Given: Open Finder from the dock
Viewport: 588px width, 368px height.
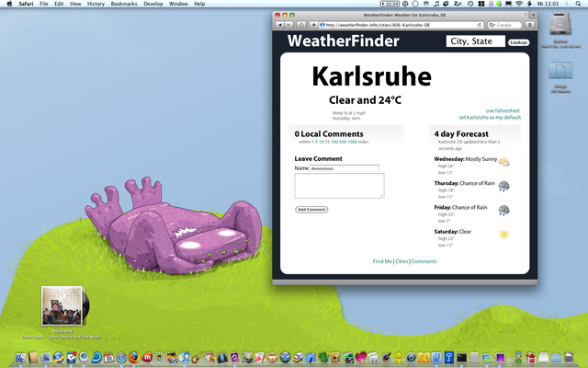Looking at the screenshot, I should point(20,358).
